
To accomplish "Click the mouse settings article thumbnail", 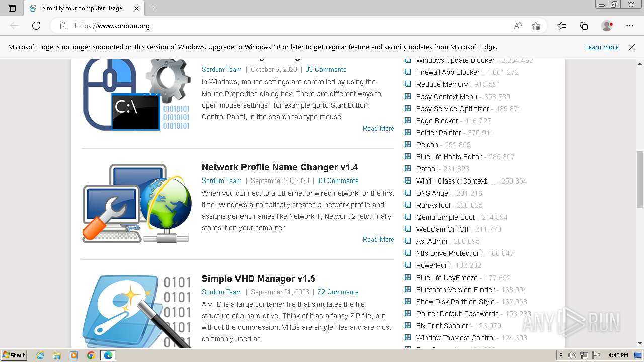I will coord(137,95).
